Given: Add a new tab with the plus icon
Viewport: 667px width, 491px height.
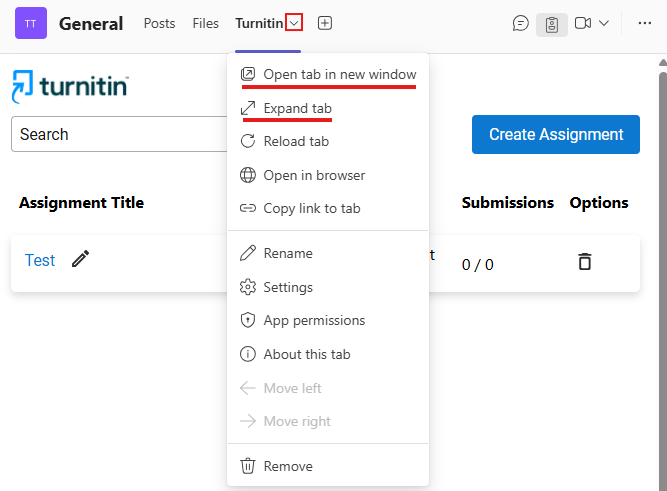Looking at the screenshot, I should pyautogui.click(x=325, y=23).
